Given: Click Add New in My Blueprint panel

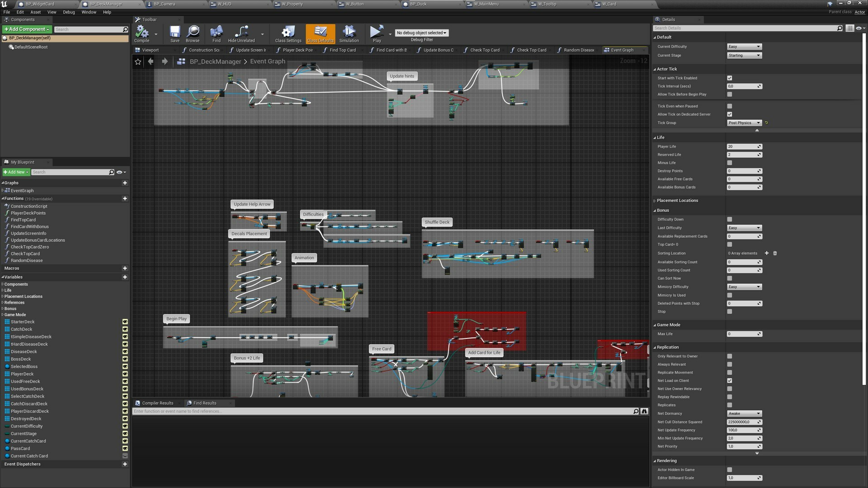Looking at the screenshot, I should [15, 172].
